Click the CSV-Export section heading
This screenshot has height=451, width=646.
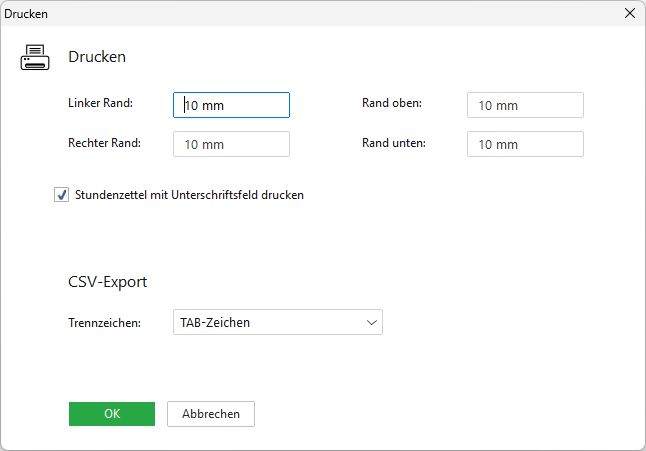107,282
